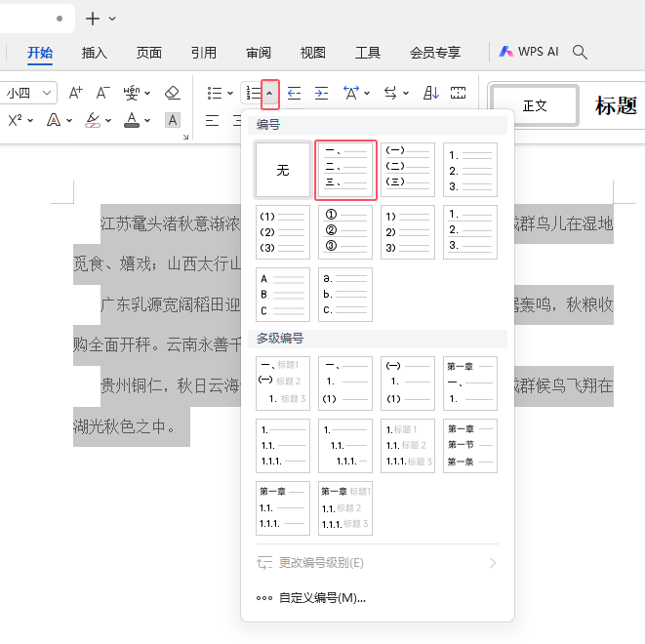Click the Chinese typography layout icon
Screen dimensions: 645x644
351,94
